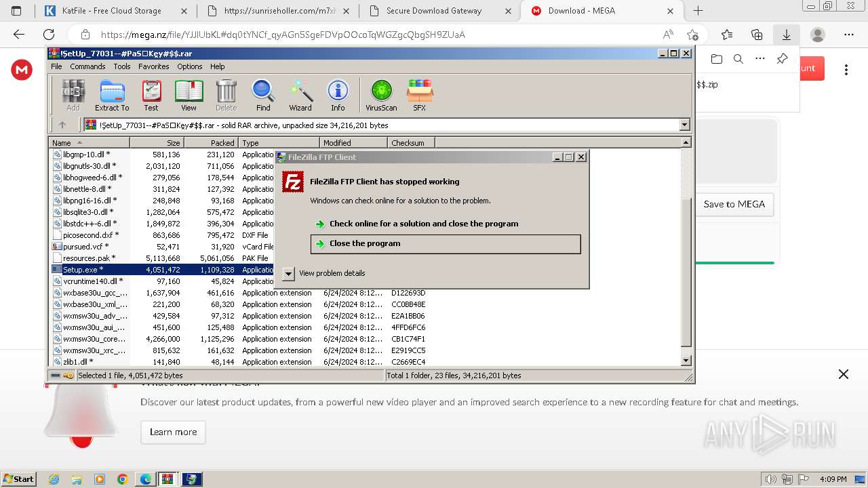Click the up arrow of WinRAR file list scrollbar
Screen dimensions: 868x488
point(686,142)
